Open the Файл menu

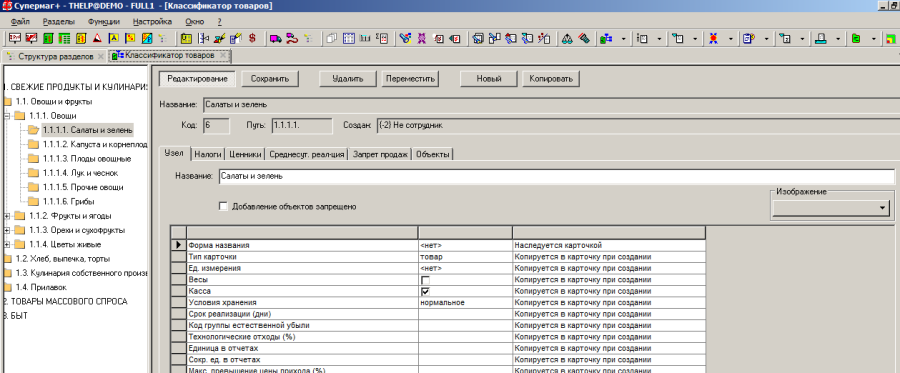[20, 21]
